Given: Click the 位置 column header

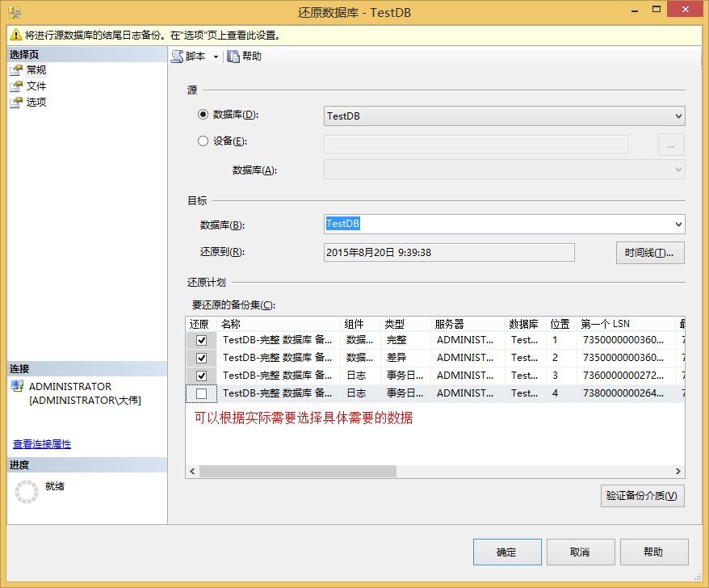Looking at the screenshot, I should [561, 324].
